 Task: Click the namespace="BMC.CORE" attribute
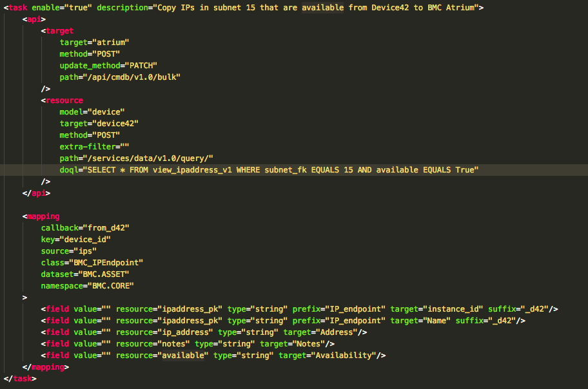click(88, 286)
